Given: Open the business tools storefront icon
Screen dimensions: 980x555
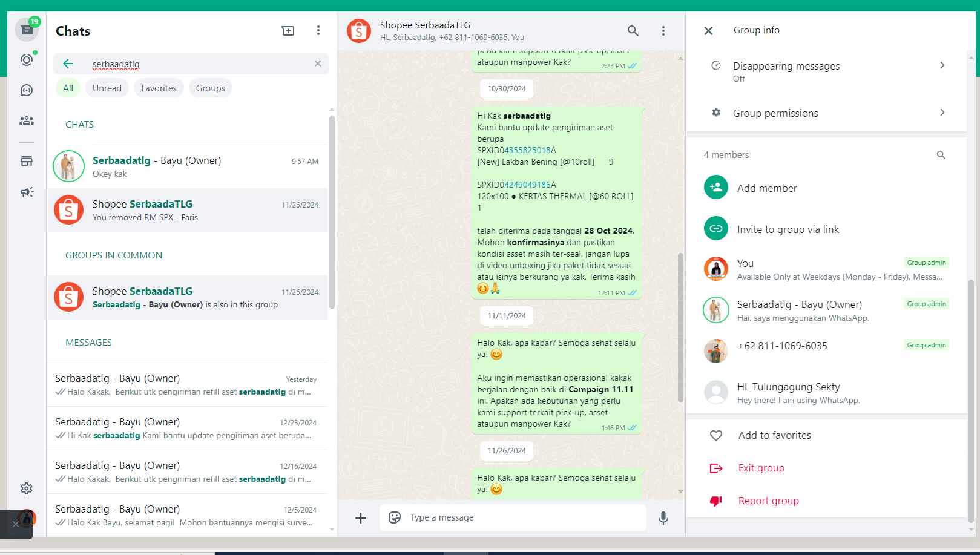Looking at the screenshot, I should click(x=27, y=161).
